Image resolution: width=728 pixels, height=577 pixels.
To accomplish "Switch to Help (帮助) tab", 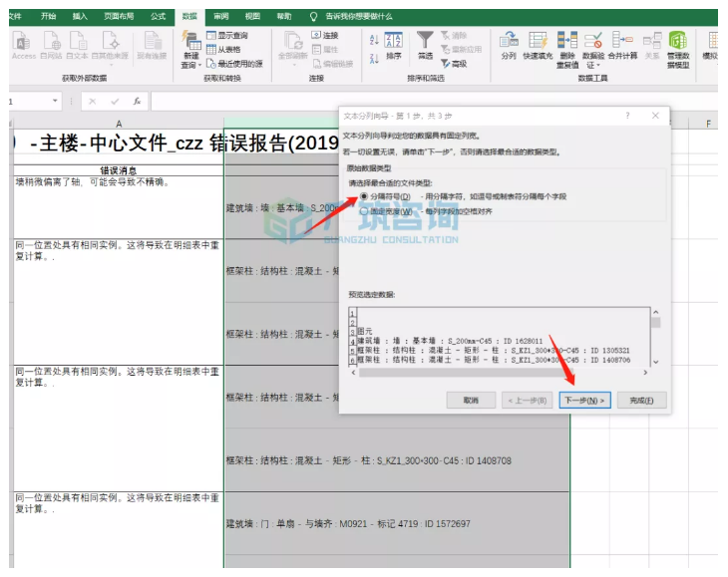I will [x=284, y=16].
